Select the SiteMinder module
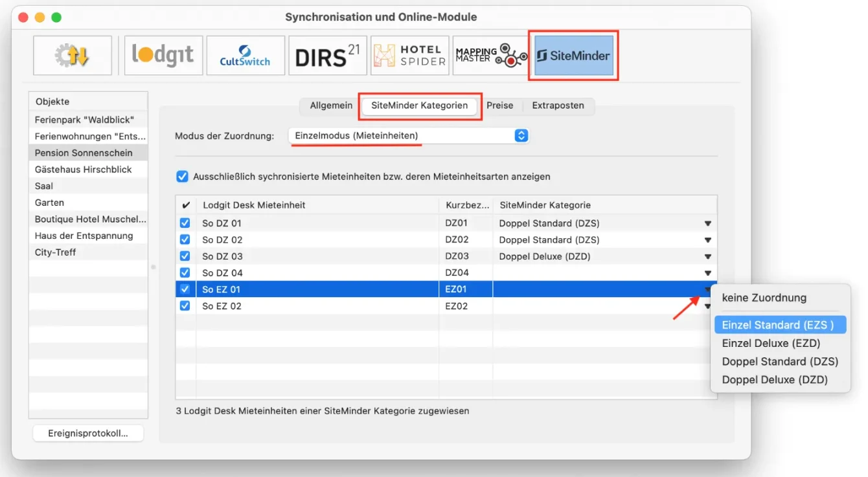Image resolution: width=868 pixels, height=477 pixels. [x=574, y=56]
